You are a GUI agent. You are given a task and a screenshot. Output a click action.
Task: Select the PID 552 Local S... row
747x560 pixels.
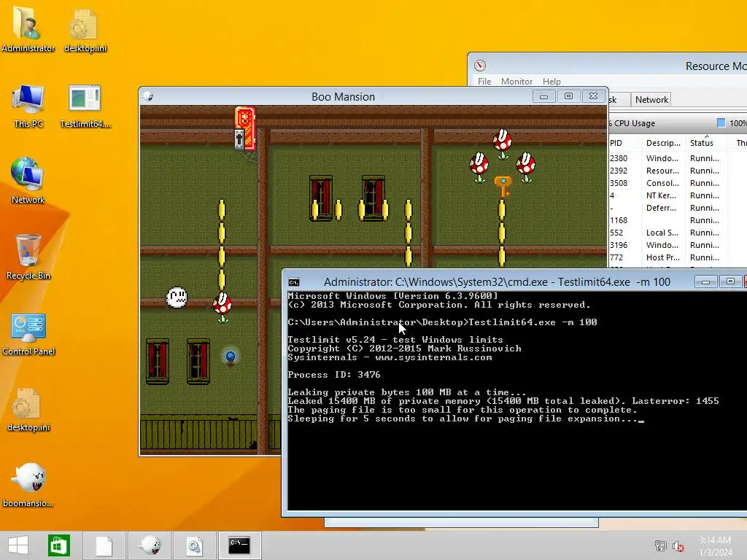click(x=678, y=233)
